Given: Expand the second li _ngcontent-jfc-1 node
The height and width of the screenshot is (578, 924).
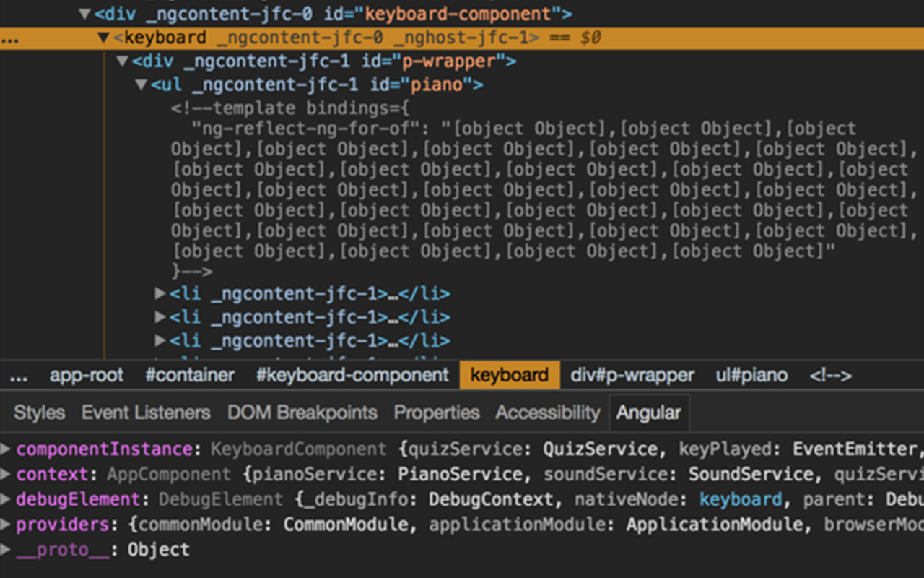Looking at the screenshot, I should tap(160, 317).
